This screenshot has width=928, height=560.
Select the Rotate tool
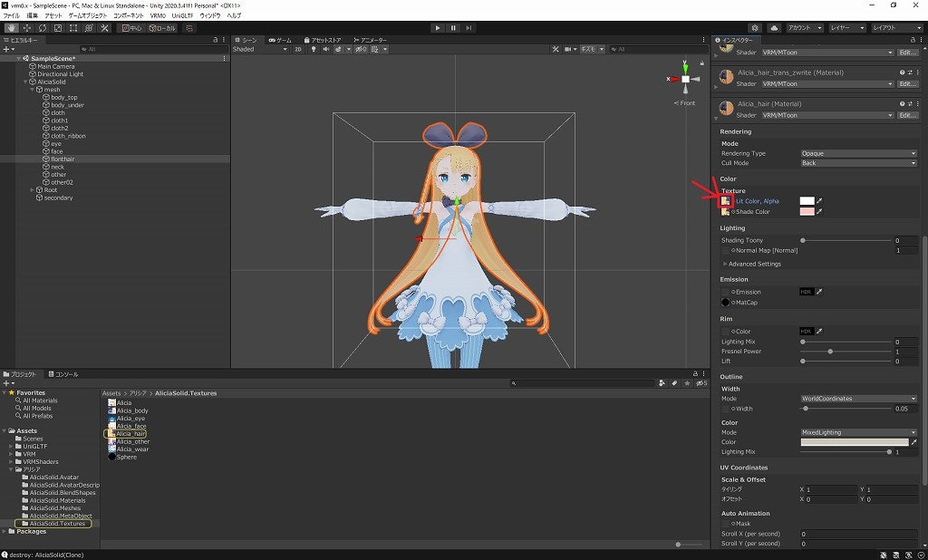pyautogui.click(x=43, y=28)
